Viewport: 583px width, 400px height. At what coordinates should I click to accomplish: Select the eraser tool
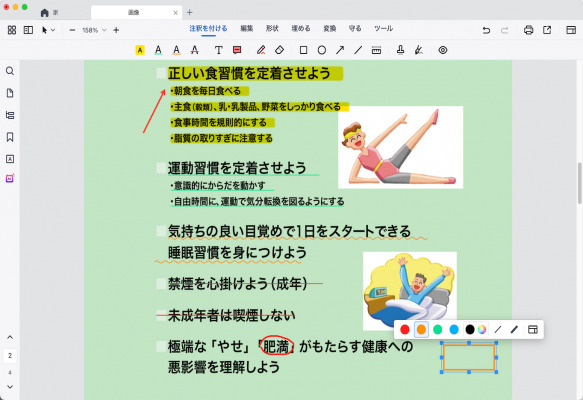279,50
